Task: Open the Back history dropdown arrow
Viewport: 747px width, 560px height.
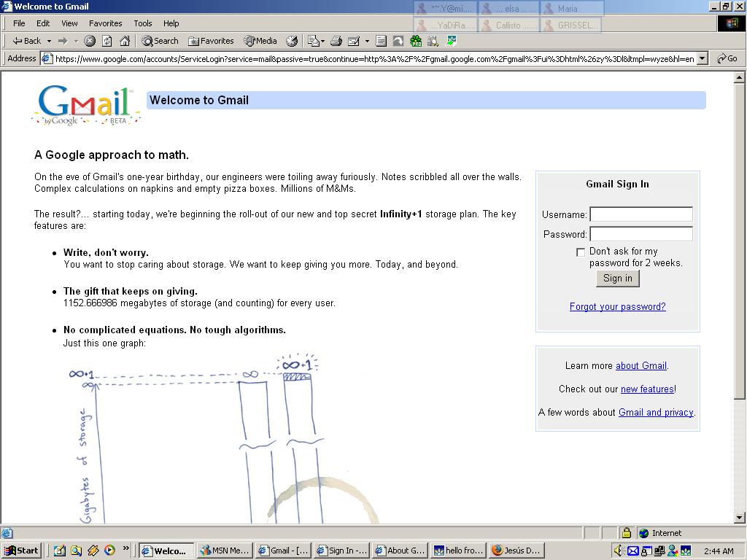Action: [49, 41]
